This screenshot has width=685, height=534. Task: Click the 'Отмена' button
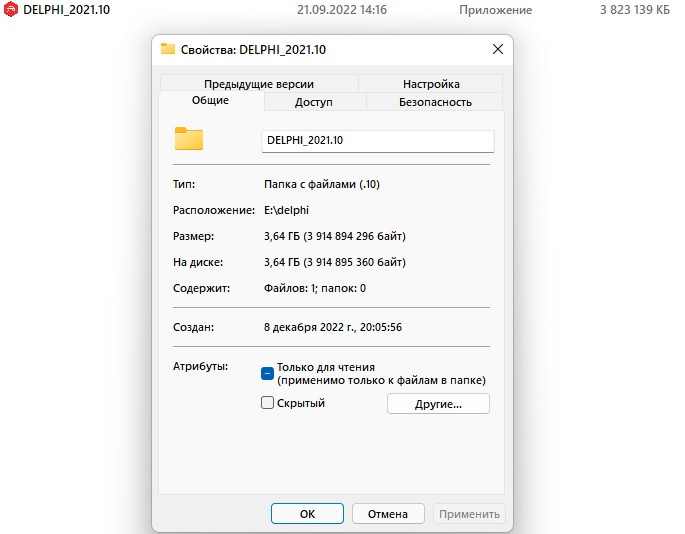pyautogui.click(x=389, y=513)
